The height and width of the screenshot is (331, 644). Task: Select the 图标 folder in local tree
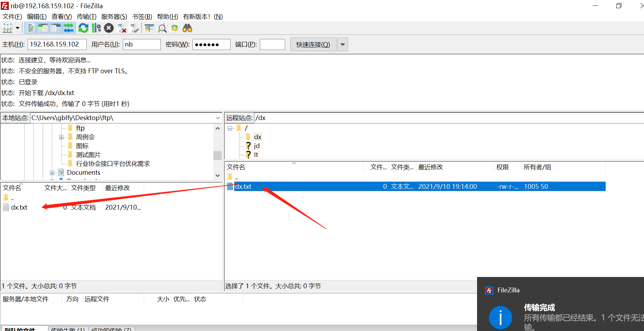(x=82, y=146)
